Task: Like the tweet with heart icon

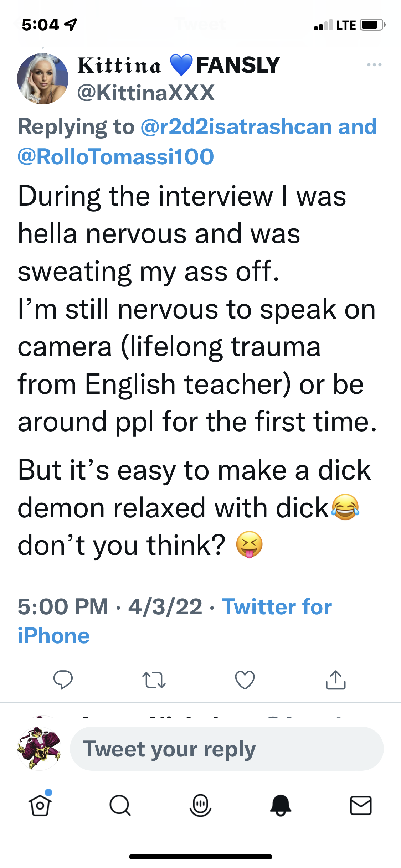Action: pyautogui.click(x=245, y=680)
